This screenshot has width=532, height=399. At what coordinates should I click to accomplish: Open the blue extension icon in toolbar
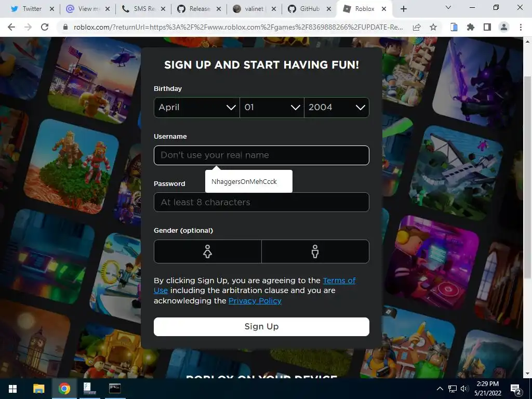pos(454,27)
